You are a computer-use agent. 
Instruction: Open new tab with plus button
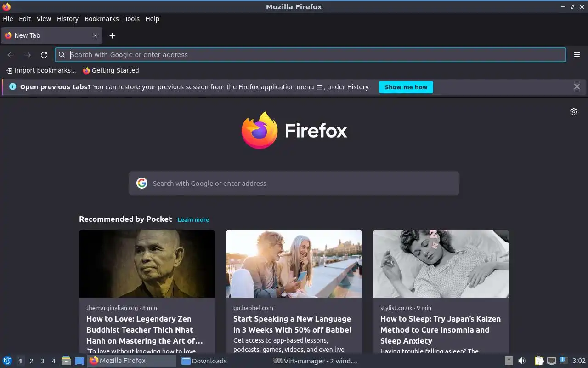(112, 35)
